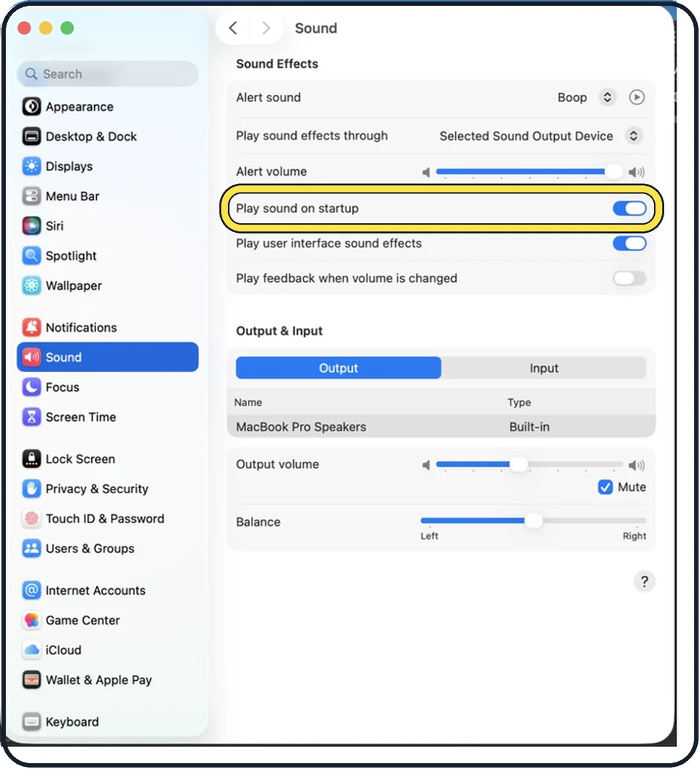Screen dimensions: 700x769
Task: Open the Appearance icon in the sidebar
Action: (x=31, y=107)
